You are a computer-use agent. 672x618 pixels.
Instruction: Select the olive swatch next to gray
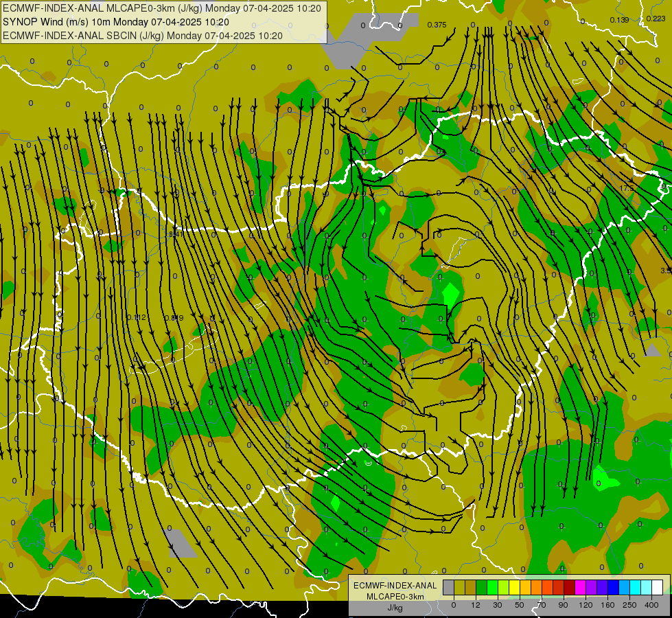(459, 588)
